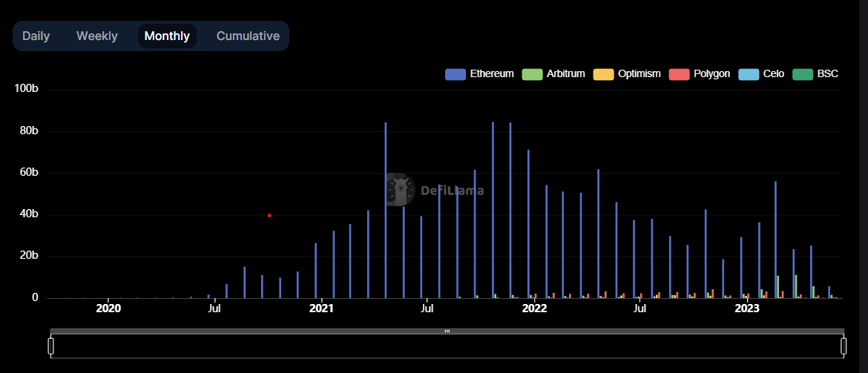The width and height of the screenshot is (868, 373).
Task: Switch to the Cumulative view tab
Action: (248, 36)
